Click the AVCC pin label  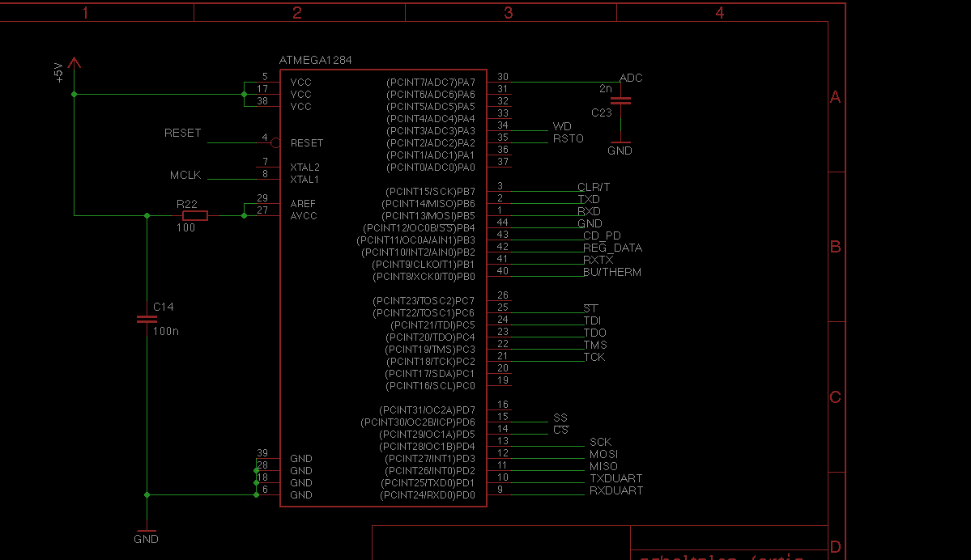[304, 216]
